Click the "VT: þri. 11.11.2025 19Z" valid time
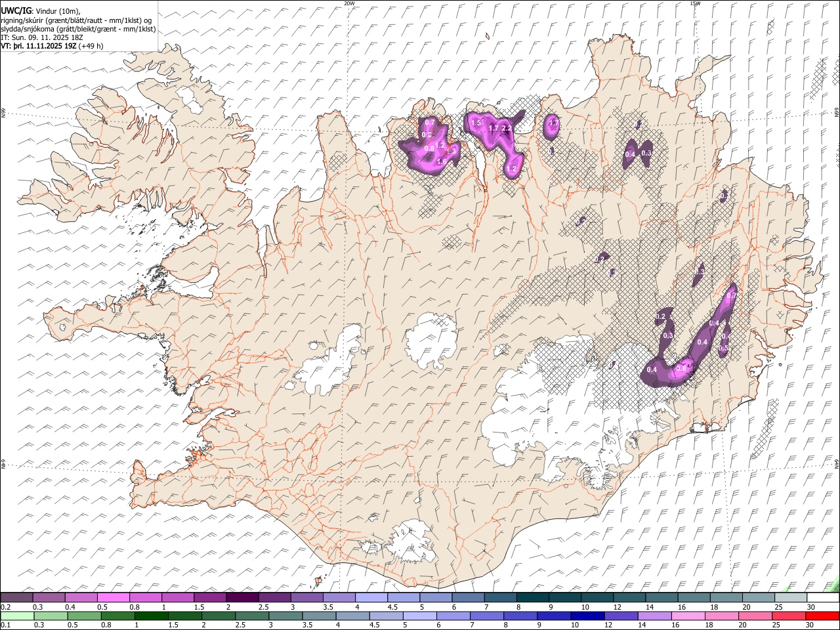This screenshot has height=630, width=840. [x=39, y=46]
